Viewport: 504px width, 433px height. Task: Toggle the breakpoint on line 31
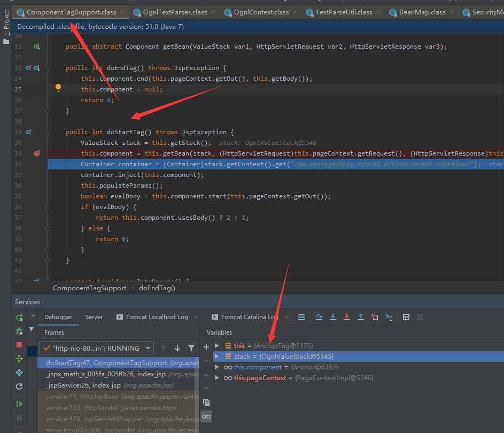click(37, 153)
